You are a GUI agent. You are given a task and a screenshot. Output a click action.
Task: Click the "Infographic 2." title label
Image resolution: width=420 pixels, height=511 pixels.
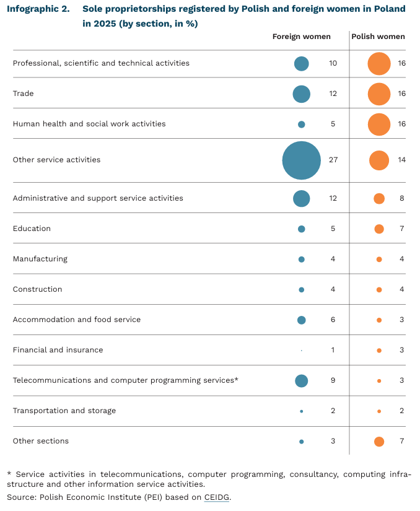coord(38,10)
